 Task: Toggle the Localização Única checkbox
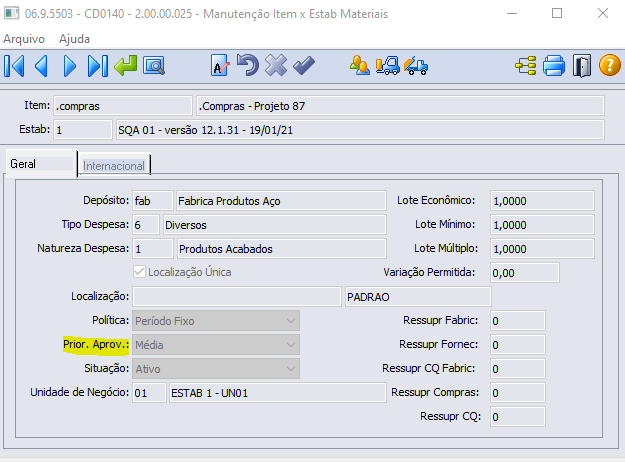[x=139, y=272]
